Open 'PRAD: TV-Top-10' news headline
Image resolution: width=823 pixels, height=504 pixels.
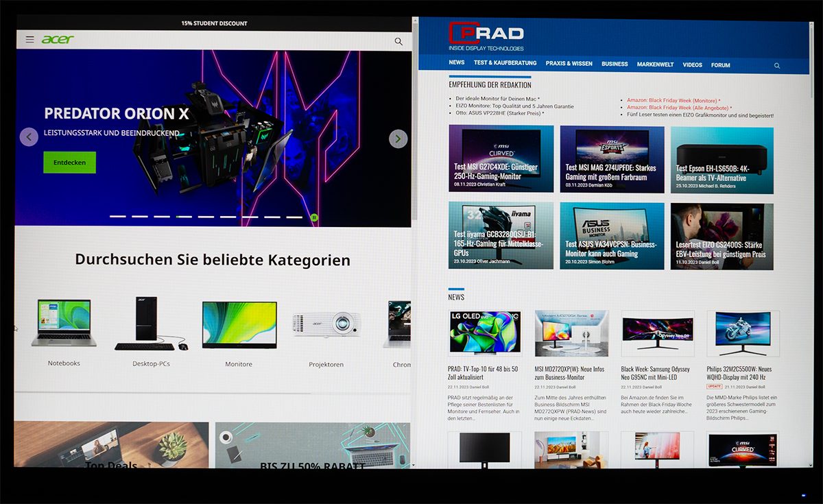pyautogui.click(x=484, y=373)
